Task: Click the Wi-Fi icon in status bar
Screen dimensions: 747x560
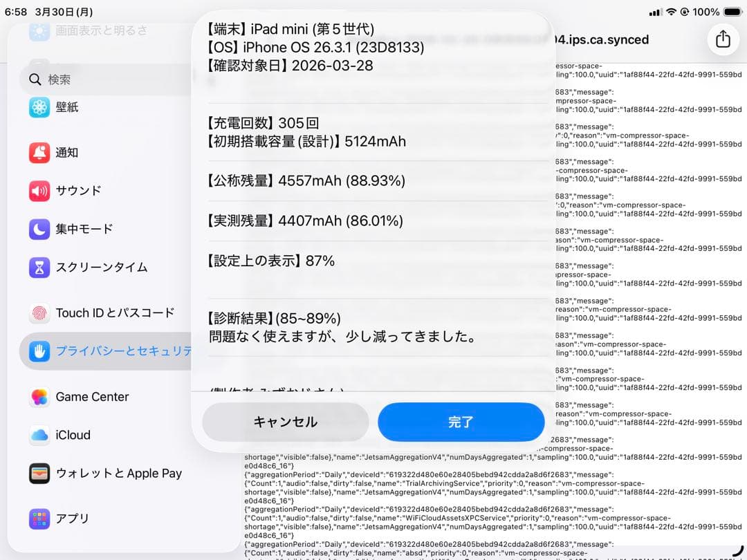Action: pos(671,12)
